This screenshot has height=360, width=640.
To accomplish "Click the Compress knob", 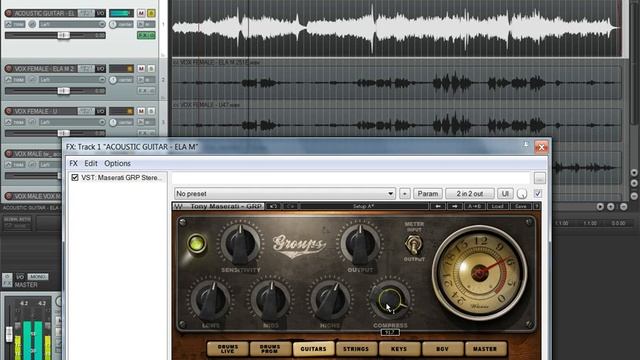I will (390, 301).
